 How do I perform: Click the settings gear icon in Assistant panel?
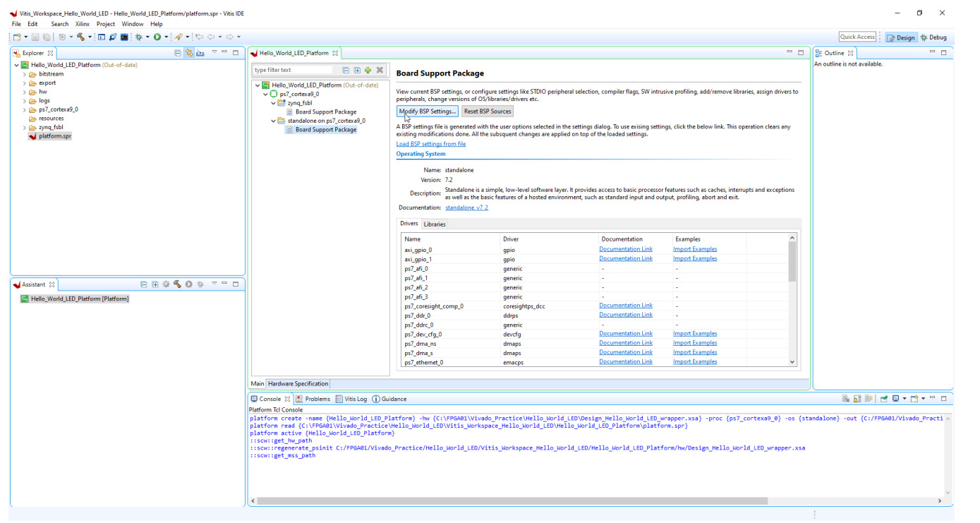click(x=166, y=284)
